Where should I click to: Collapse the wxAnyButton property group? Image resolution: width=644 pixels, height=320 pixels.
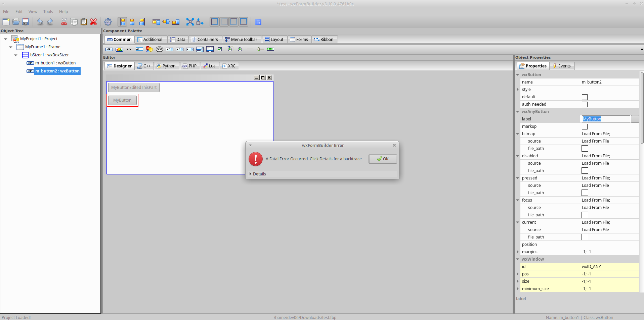517,112
